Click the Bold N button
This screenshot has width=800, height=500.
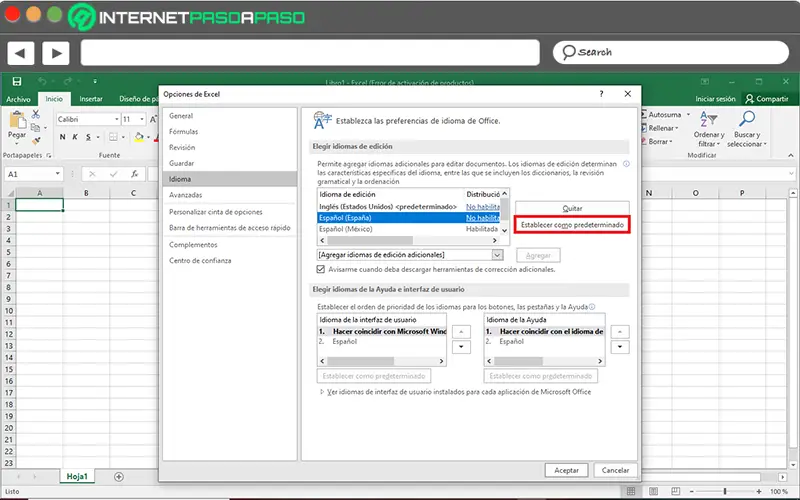click(62, 137)
